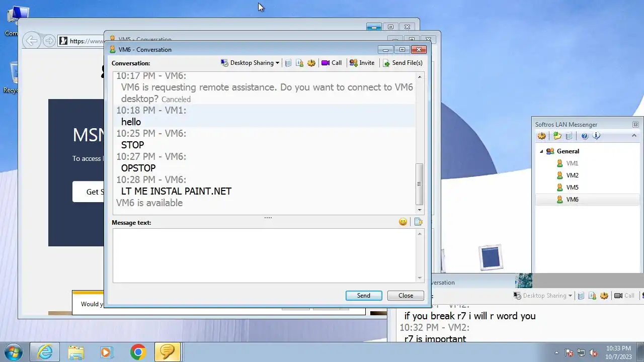Select user VM5 in the user list
644x362 pixels.
(572, 187)
